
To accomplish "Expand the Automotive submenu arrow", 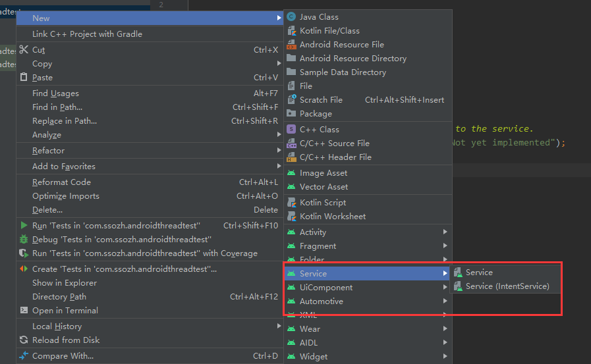I will 445,301.
